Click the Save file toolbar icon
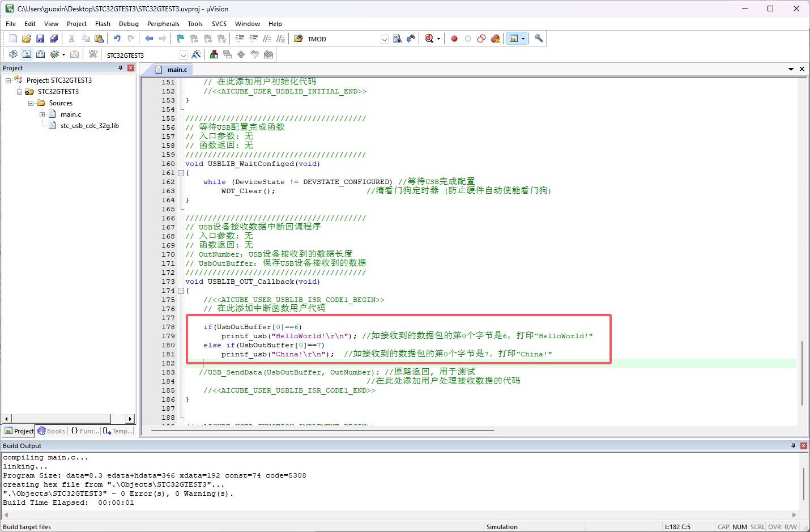This screenshot has width=810, height=532. [x=40, y=39]
